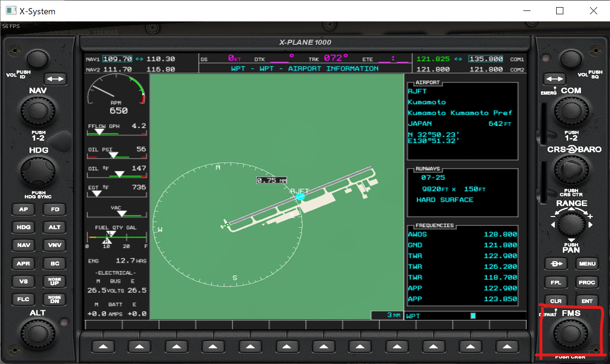Enable NAV mode button beside the VNV button

coord(23,246)
